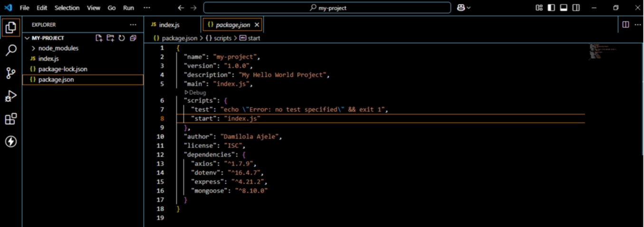Open the View menu

(x=94, y=8)
